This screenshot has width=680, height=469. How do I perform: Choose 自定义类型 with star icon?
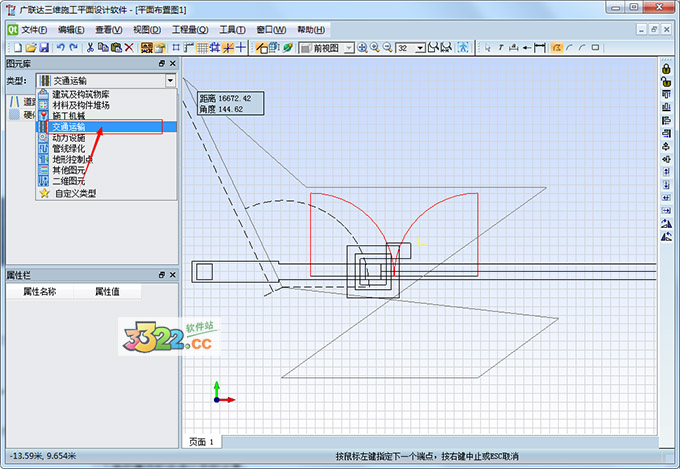coord(73,193)
